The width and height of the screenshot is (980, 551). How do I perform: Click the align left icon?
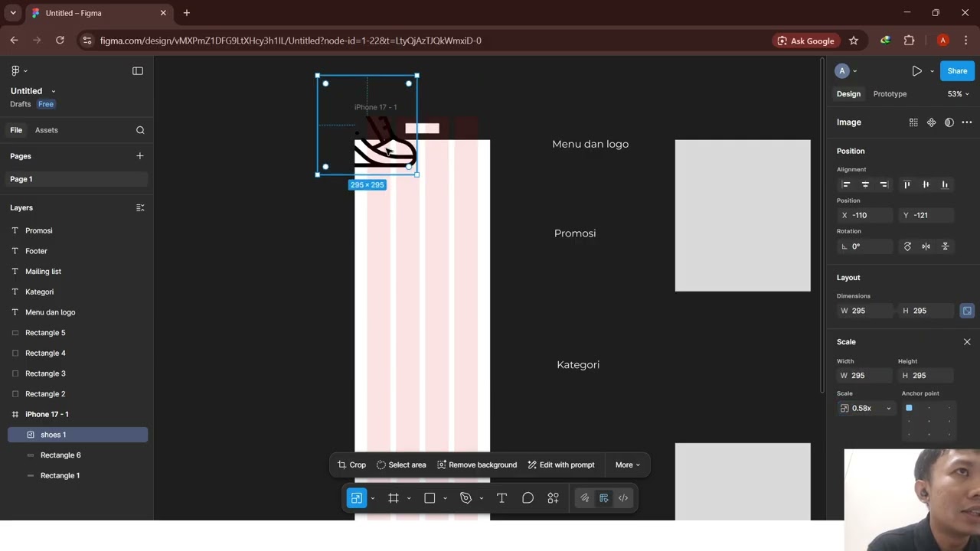pyautogui.click(x=846, y=184)
